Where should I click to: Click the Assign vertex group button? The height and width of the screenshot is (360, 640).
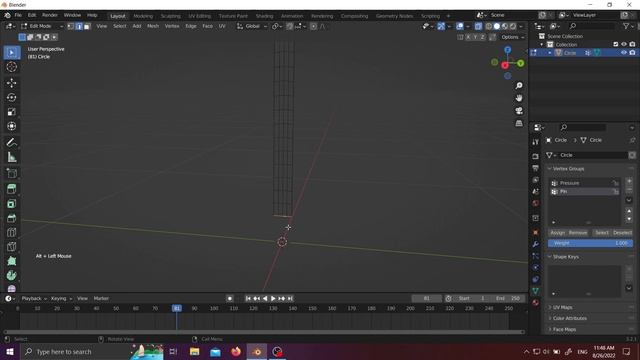(x=558, y=233)
